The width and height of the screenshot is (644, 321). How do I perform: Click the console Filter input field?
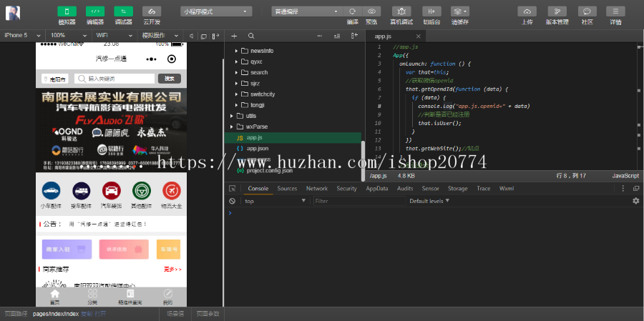[x=358, y=202]
